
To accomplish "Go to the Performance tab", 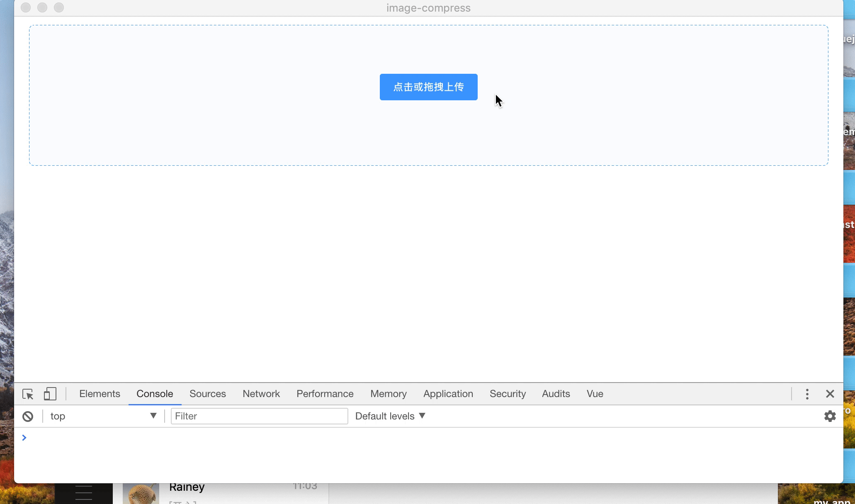I will tap(325, 394).
